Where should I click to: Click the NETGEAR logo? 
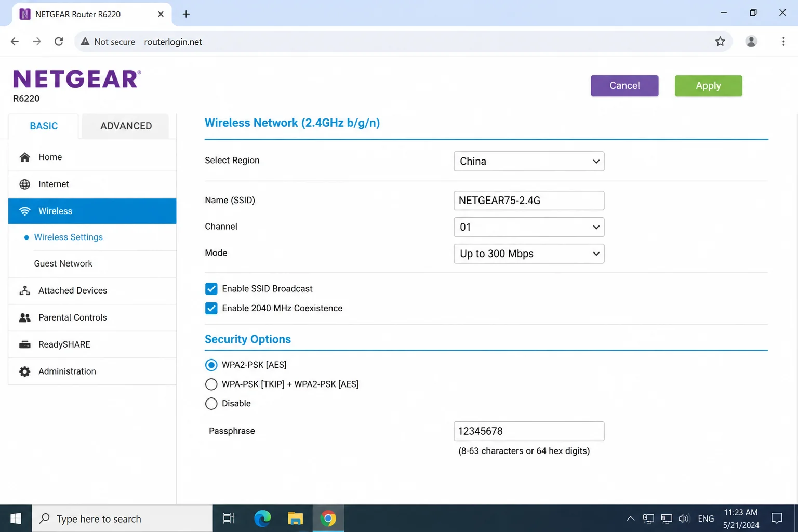[77, 79]
